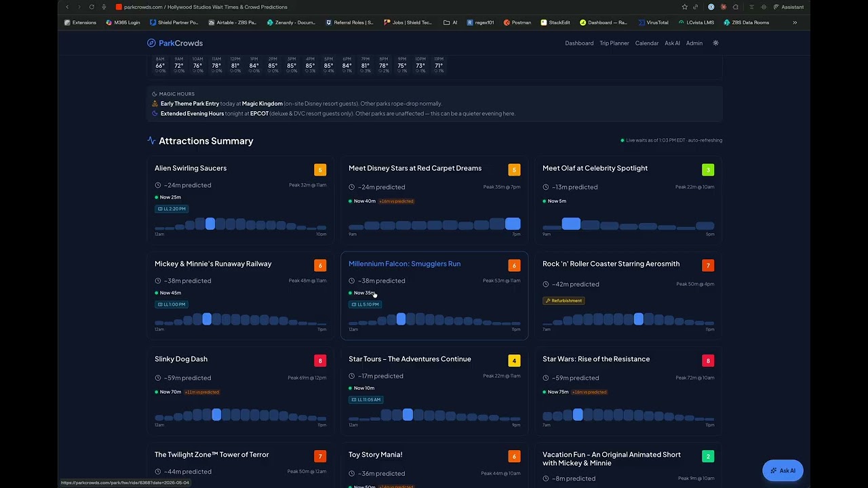Click the 1PM 84° weather hour cell
Screen dimensions: 868x488
tap(254, 65)
